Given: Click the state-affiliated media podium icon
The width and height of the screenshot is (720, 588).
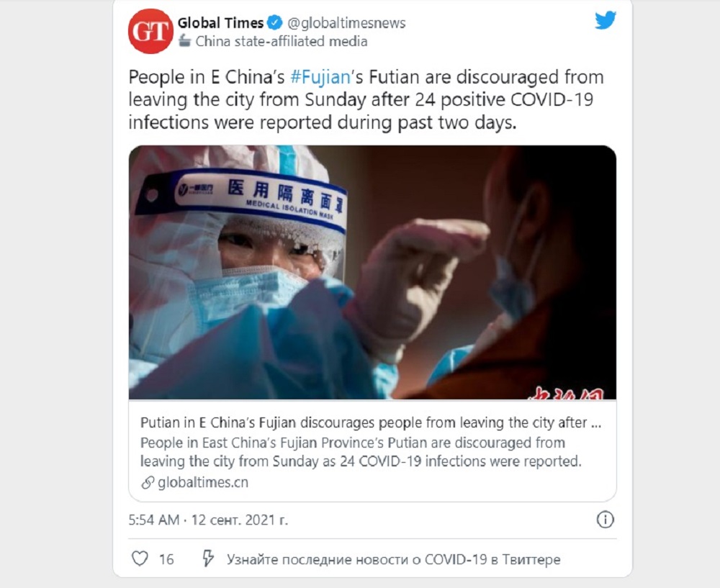Looking at the screenshot, I should [x=184, y=41].
